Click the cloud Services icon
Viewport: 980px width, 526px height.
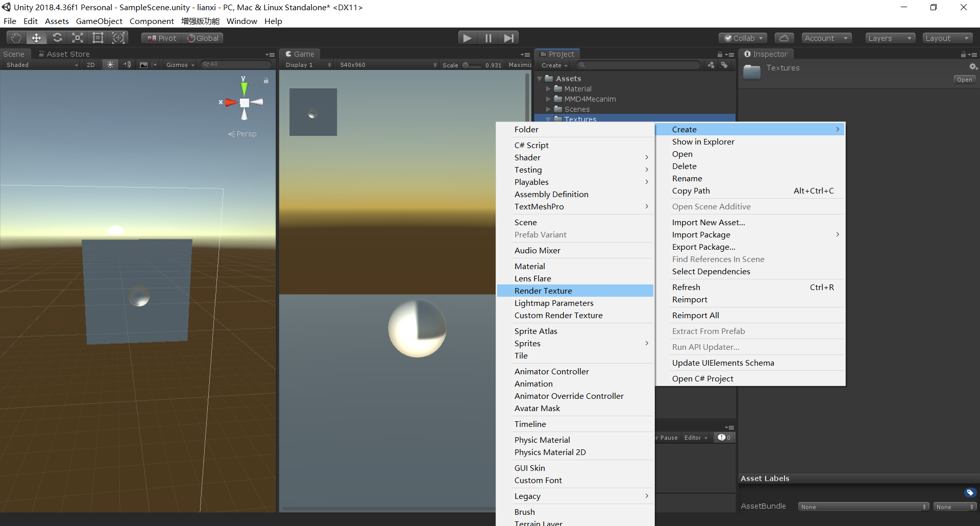784,38
